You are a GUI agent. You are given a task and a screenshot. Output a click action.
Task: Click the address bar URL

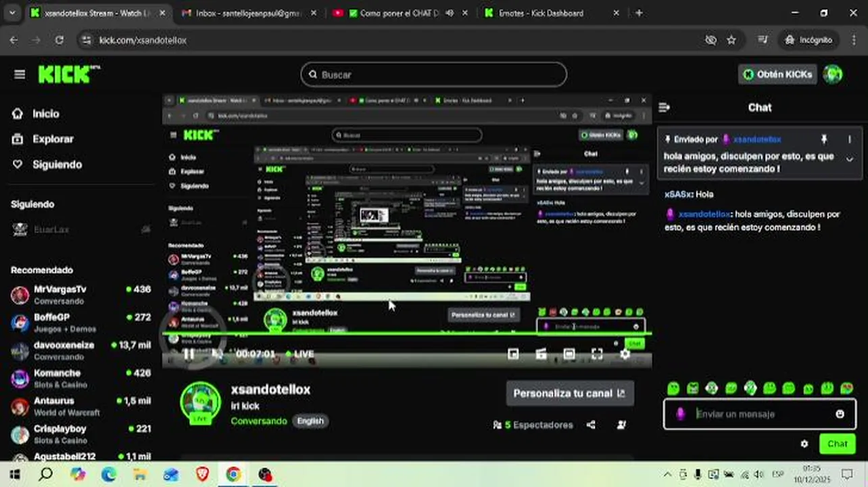(x=143, y=40)
